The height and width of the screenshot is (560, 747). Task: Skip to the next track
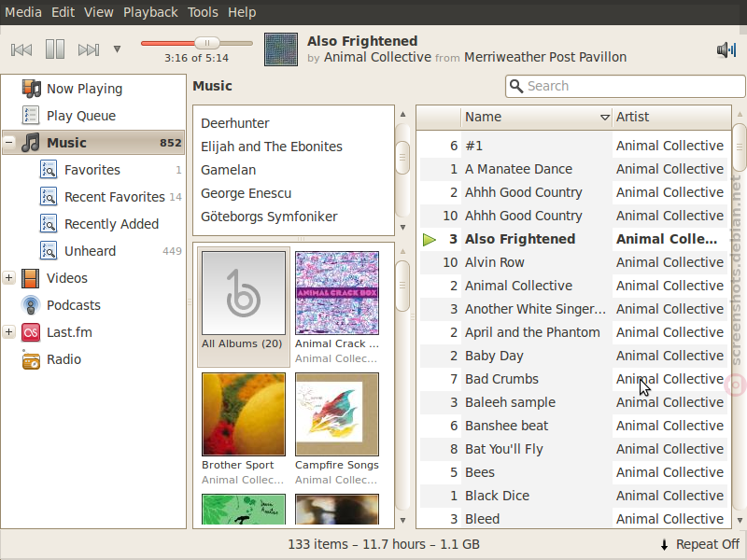(89, 49)
